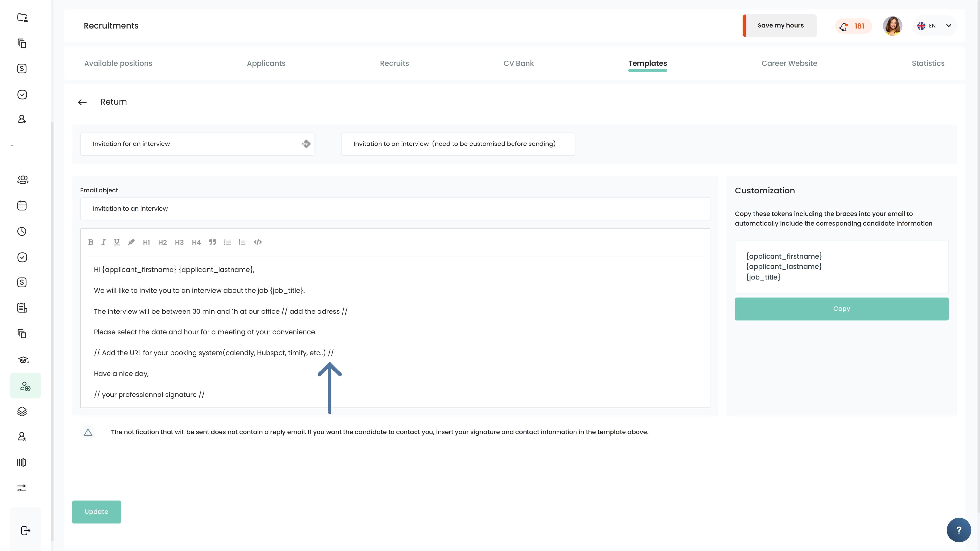Insert a bulleted list
The width and height of the screenshot is (980, 551).
click(228, 242)
